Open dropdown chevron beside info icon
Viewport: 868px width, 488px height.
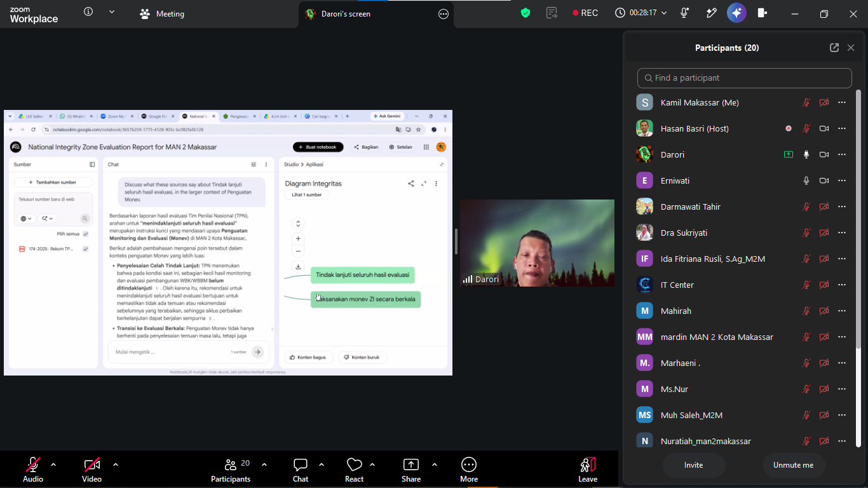(x=112, y=11)
